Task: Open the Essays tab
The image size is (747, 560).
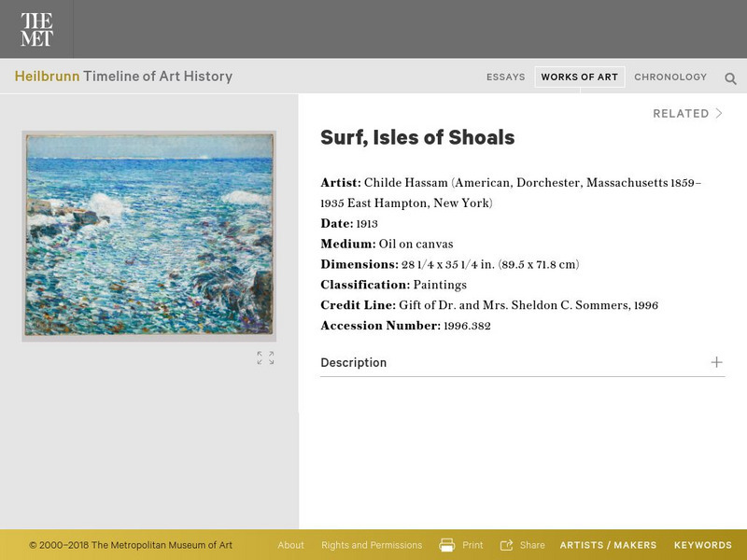Action: pyautogui.click(x=505, y=77)
